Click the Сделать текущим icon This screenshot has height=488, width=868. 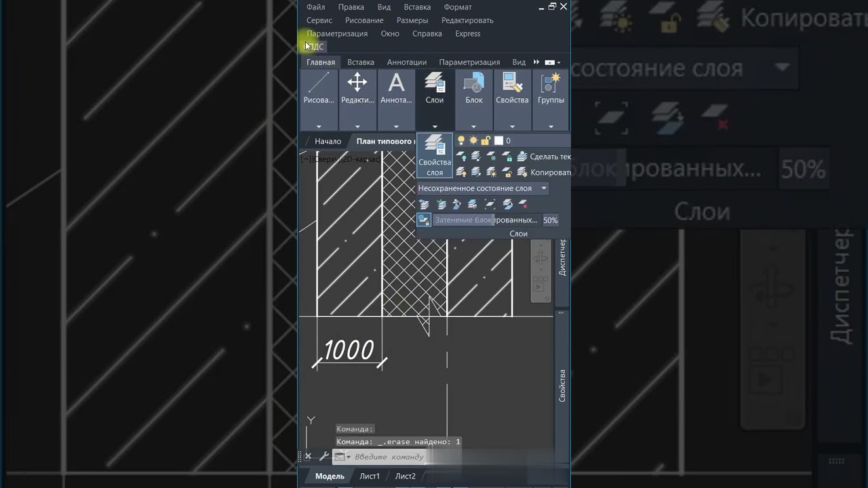[522, 157]
